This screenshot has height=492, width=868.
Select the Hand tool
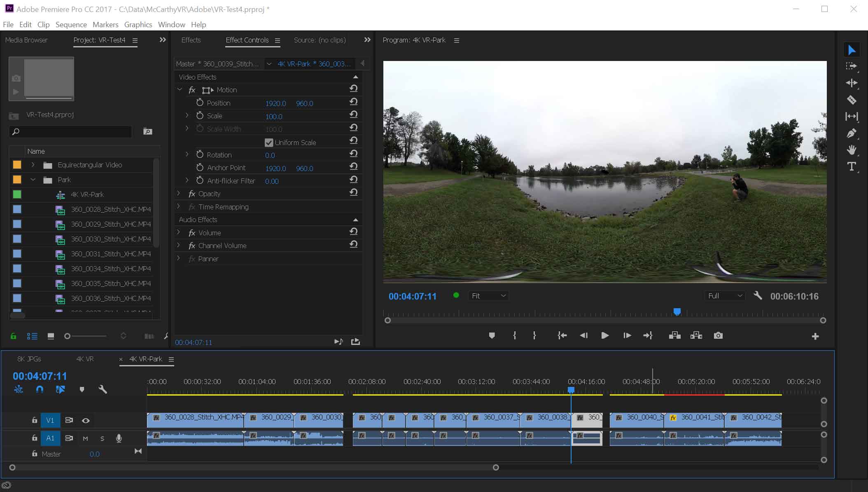(851, 150)
